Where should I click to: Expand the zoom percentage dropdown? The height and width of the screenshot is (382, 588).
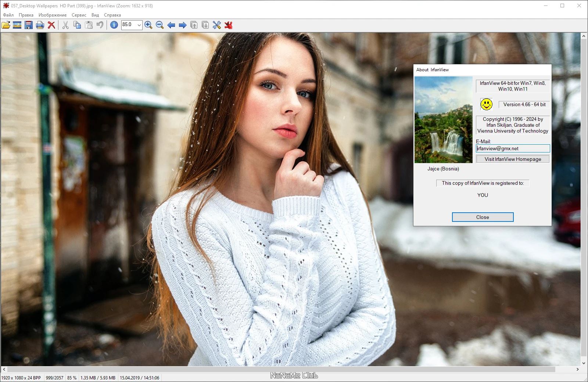click(139, 25)
